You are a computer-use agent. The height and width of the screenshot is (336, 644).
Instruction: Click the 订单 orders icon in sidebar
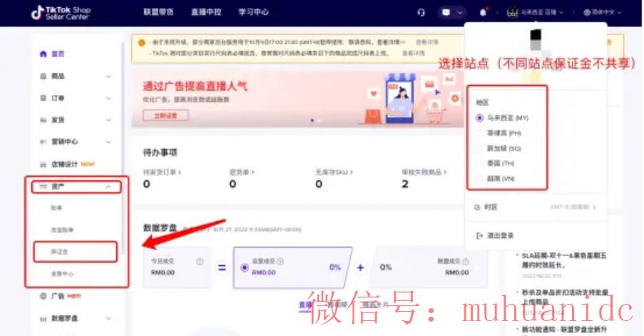pos(43,98)
